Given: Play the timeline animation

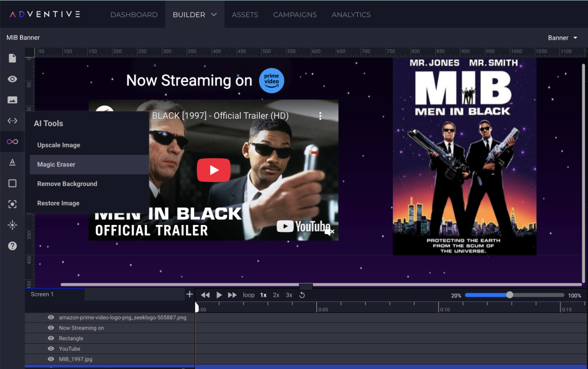Looking at the screenshot, I should pyautogui.click(x=219, y=295).
